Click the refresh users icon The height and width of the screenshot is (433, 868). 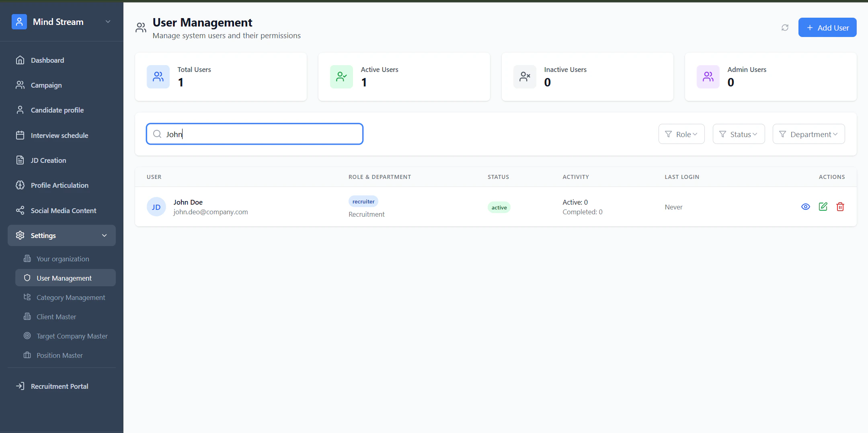pos(785,28)
